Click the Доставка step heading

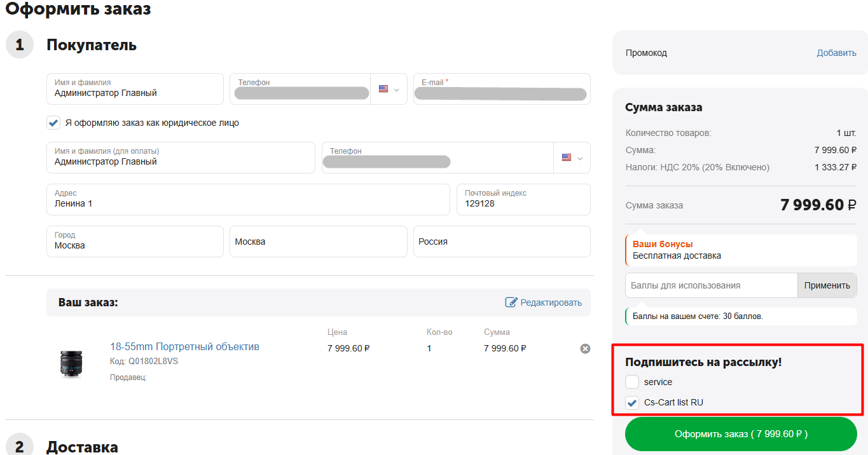click(x=82, y=447)
